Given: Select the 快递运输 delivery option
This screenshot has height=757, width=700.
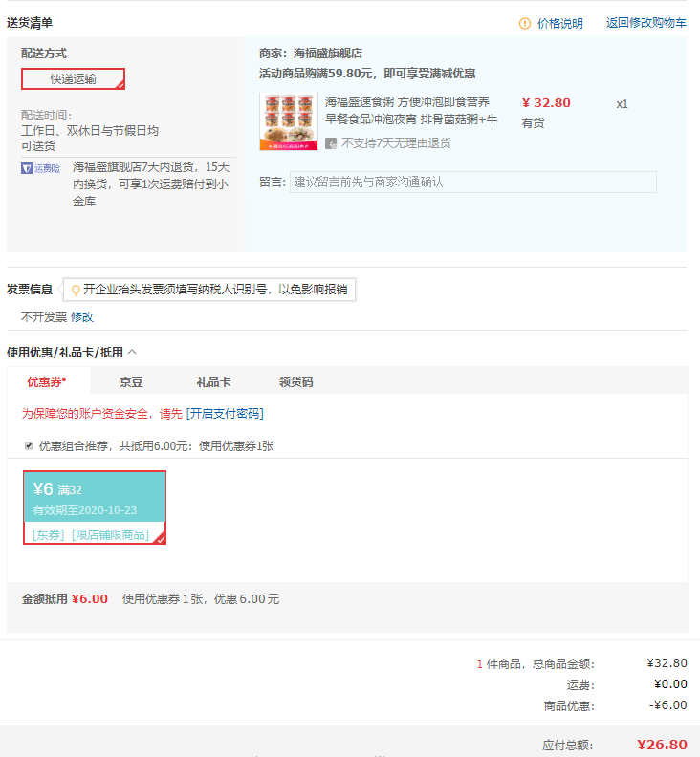Looking at the screenshot, I should [73, 78].
